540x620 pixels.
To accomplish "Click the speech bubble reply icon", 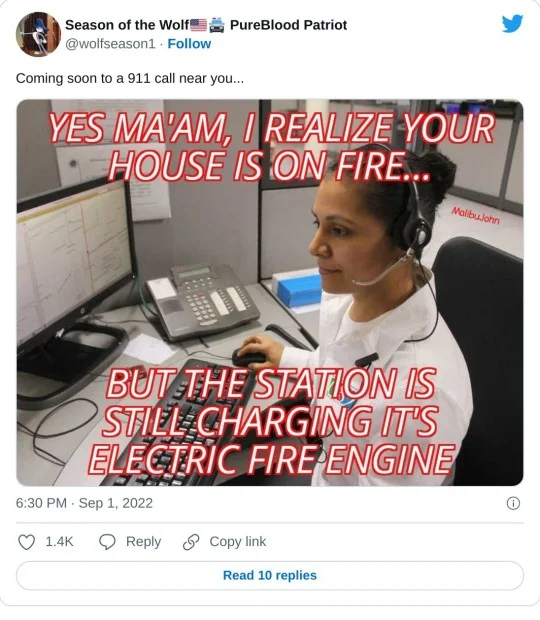I will [107, 542].
